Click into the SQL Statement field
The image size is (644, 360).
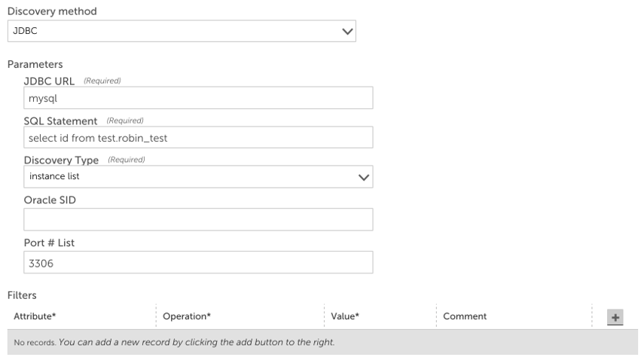pyautogui.click(x=198, y=138)
